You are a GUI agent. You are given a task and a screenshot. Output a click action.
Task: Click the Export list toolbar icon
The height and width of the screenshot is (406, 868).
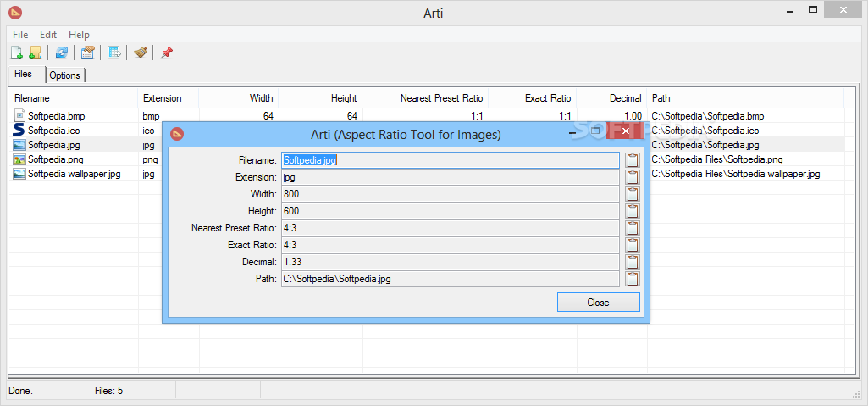(x=114, y=53)
